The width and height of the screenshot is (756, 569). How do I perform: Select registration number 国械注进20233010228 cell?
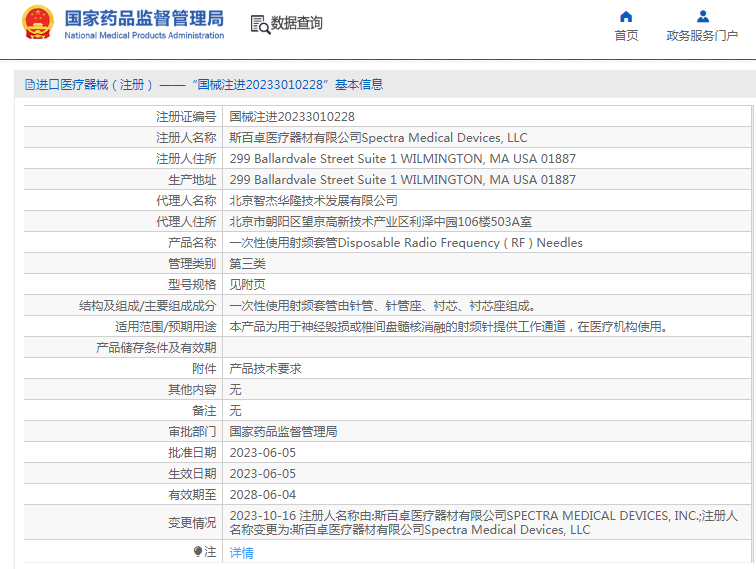point(292,117)
